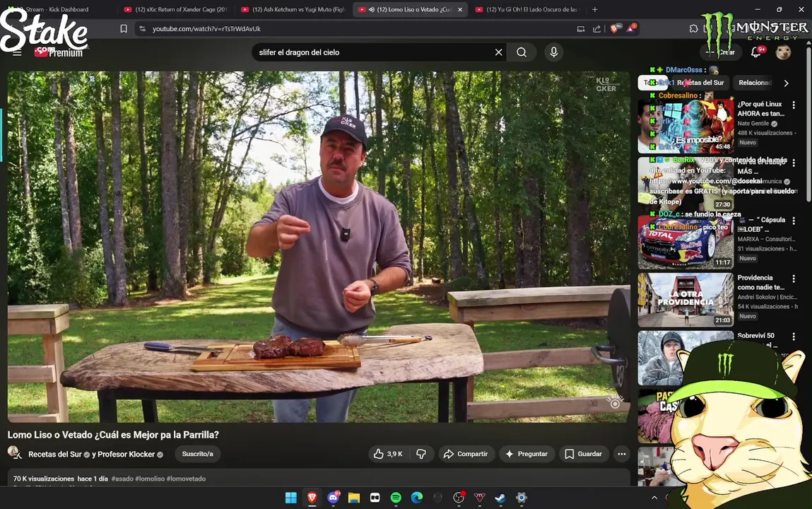Click the Recetas del Sur channel avatar
The image size is (812, 509).
[x=15, y=453]
